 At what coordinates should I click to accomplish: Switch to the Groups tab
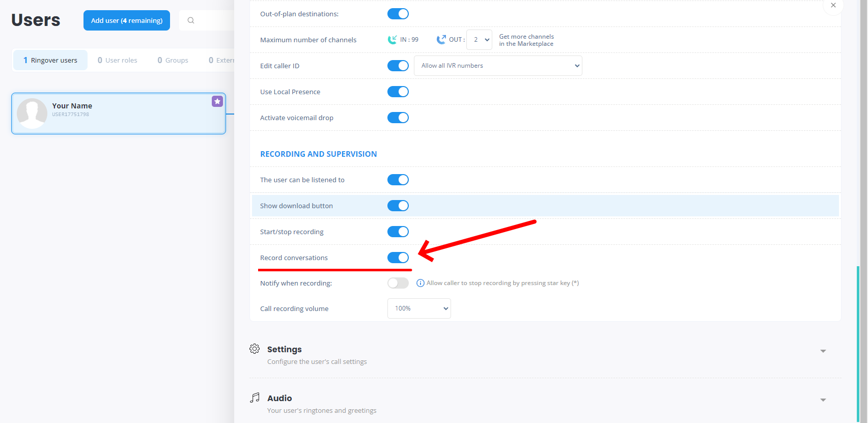pos(173,60)
